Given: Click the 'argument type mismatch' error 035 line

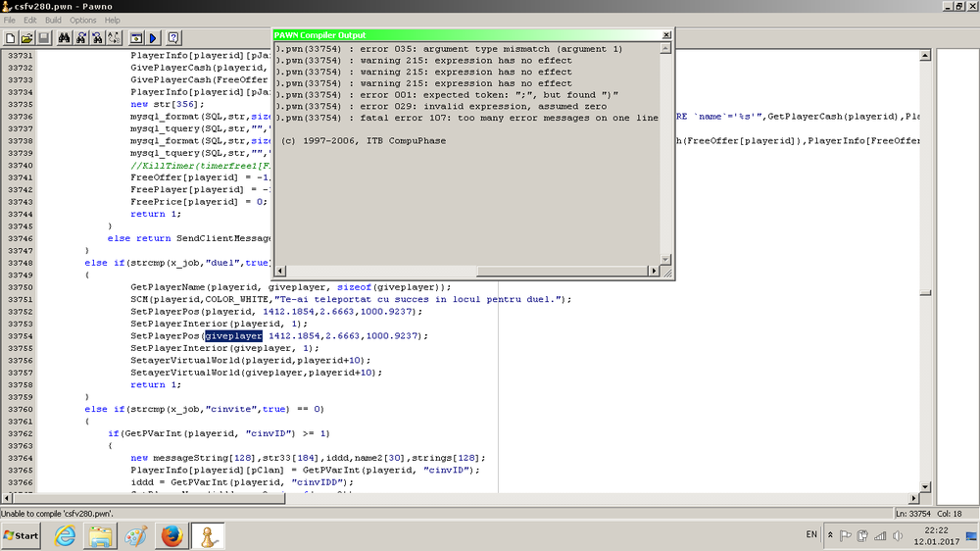Looking at the screenshot, I should click(x=450, y=49).
